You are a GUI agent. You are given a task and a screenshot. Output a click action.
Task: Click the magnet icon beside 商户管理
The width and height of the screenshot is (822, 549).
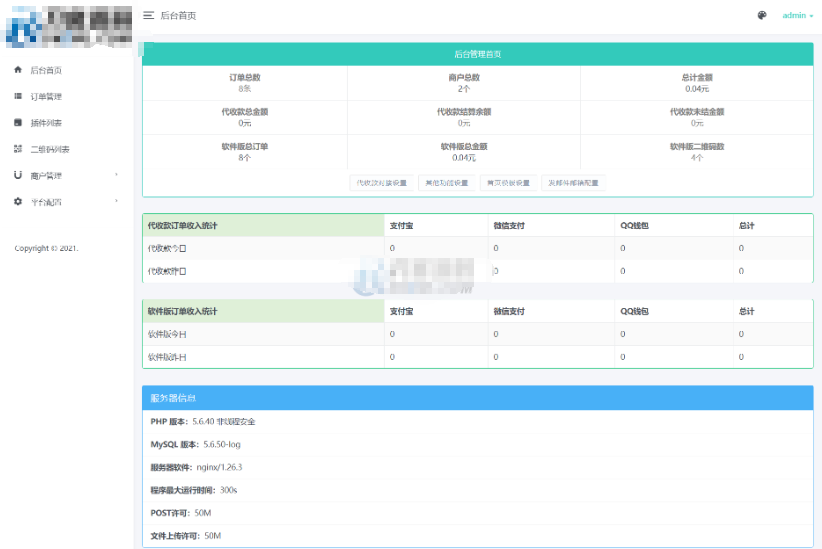coord(18,176)
